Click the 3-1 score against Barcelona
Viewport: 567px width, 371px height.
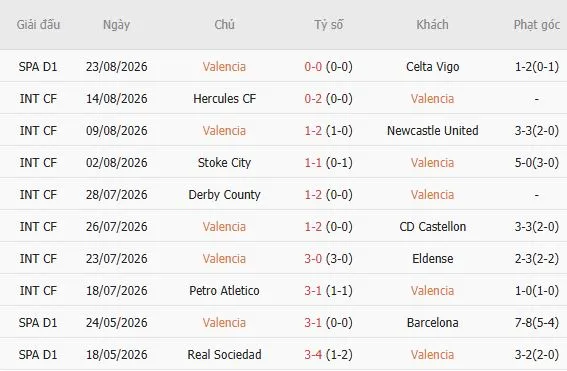(x=313, y=323)
